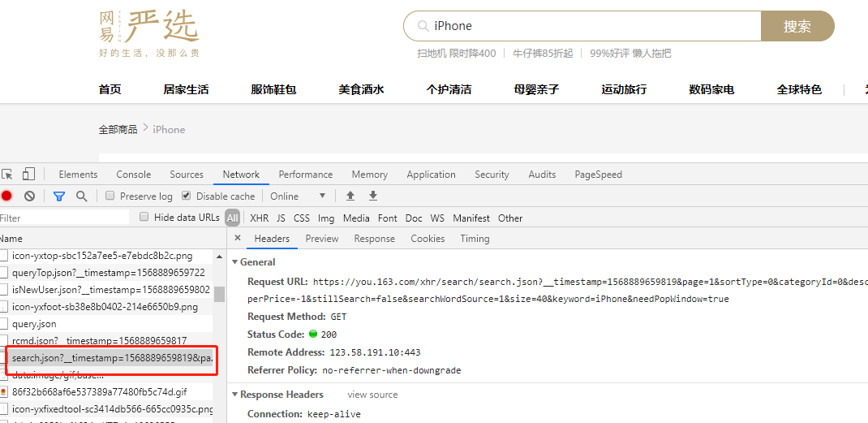
Task: Clear the network log icon
Action: pos(29,196)
